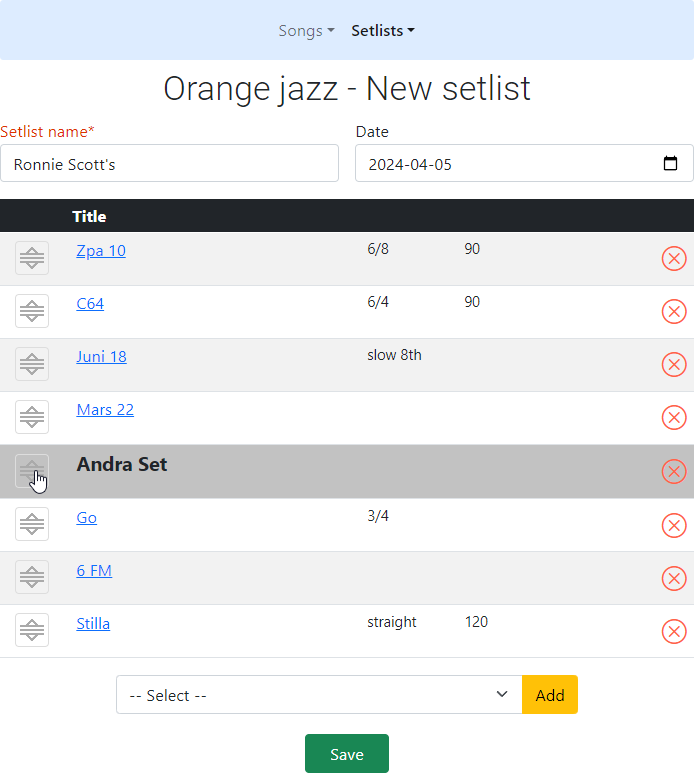Click the Setlist name text field

tap(170, 164)
